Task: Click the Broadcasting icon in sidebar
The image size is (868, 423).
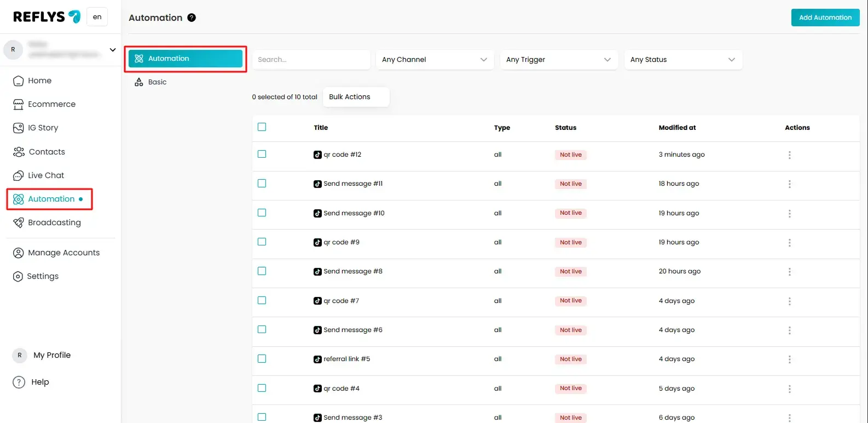Action: (x=18, y=223)
